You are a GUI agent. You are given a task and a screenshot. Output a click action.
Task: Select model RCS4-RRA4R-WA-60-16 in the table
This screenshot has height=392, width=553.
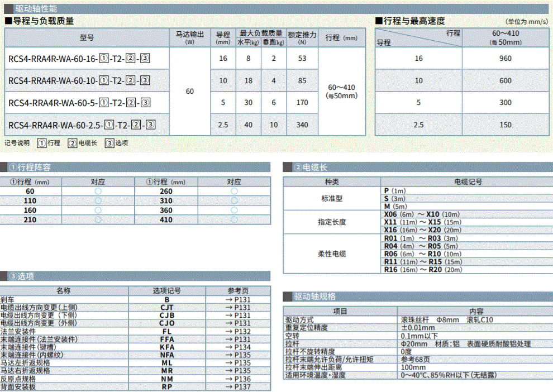[79, 59]
